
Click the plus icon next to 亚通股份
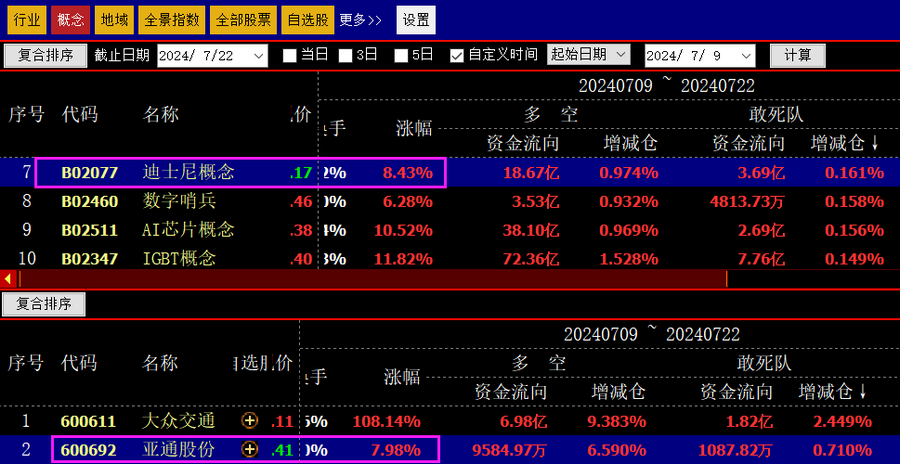(x=250, y=450)
